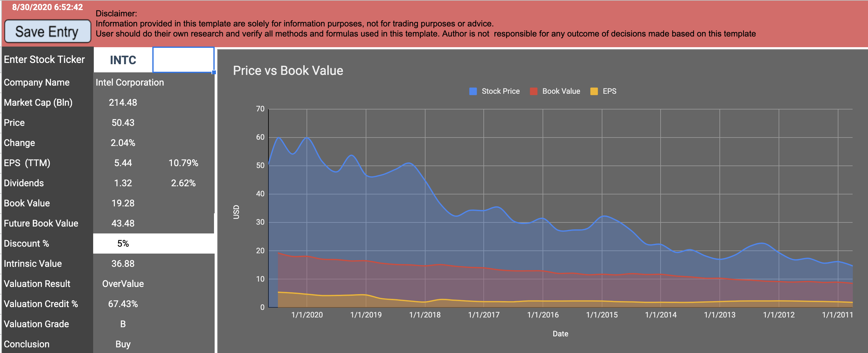Click the 1/1/2016 axis label

[x=543, y=315]
